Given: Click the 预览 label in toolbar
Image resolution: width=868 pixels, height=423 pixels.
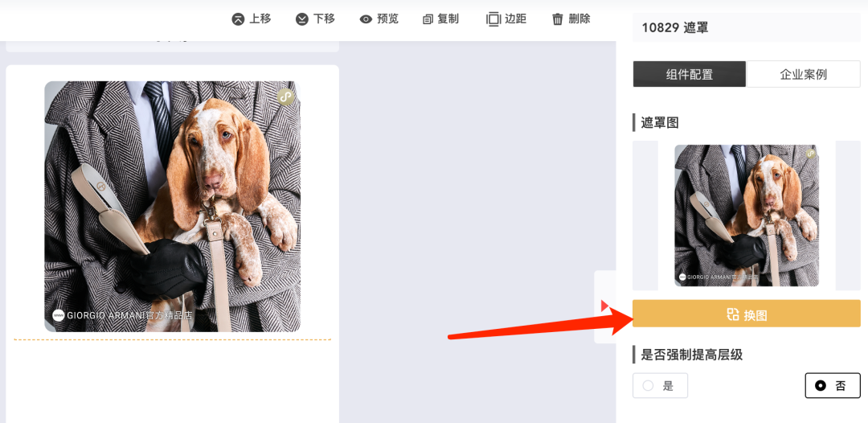Looking at the screenshot, I should (x=387, y=18).
